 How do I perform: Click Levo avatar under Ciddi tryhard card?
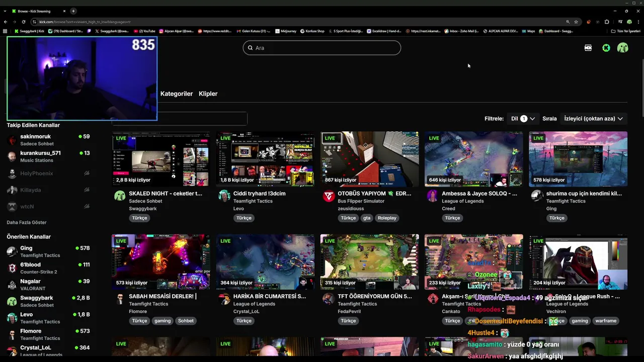tap(224, 196)
